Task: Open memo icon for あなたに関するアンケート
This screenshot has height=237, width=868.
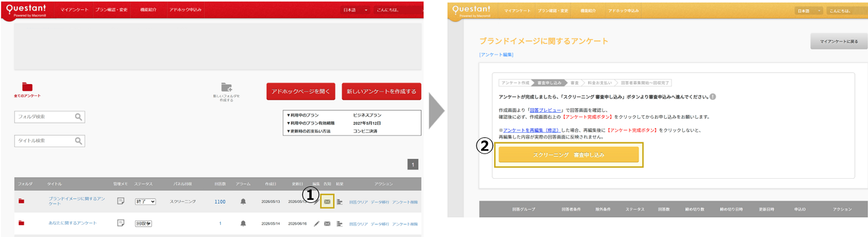Action: [x=121, y=223]
